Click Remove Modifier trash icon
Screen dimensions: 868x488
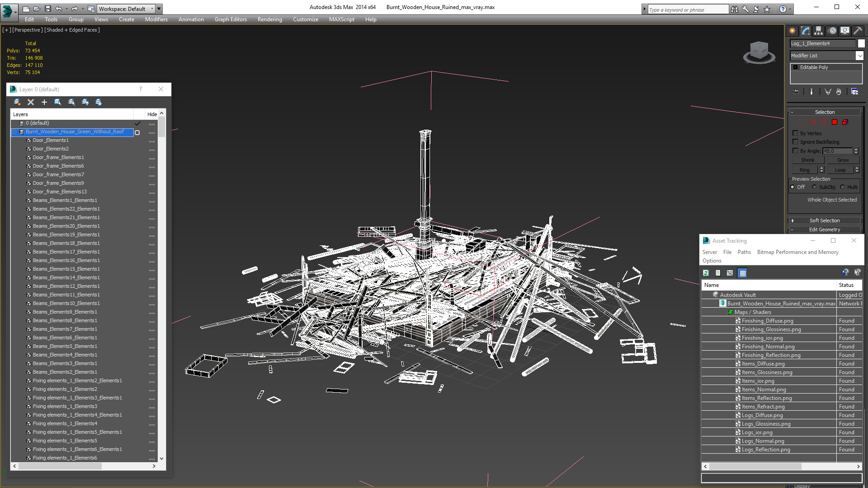(839, 92)
